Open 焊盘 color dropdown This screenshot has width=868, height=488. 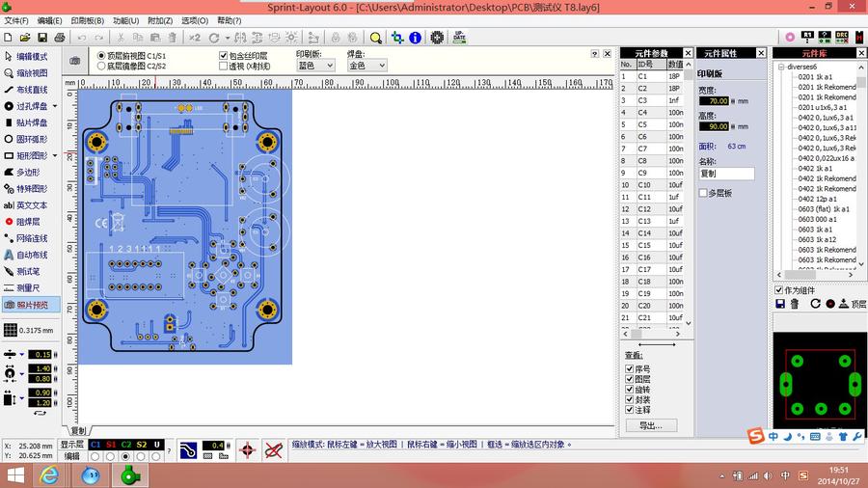[366, 66]
